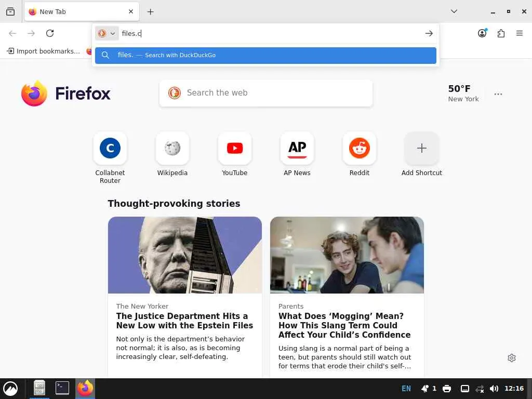Select the New Tab tab
Screen dimensions: 532x399
coord(82,11)
